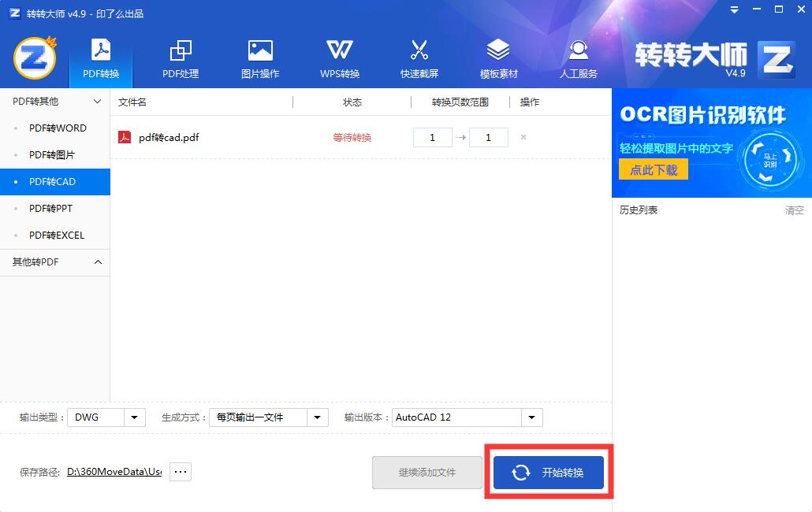The image size is (812, 512).
Task: Click the pdf转cad.pdf file name
Action: [169, 138]
